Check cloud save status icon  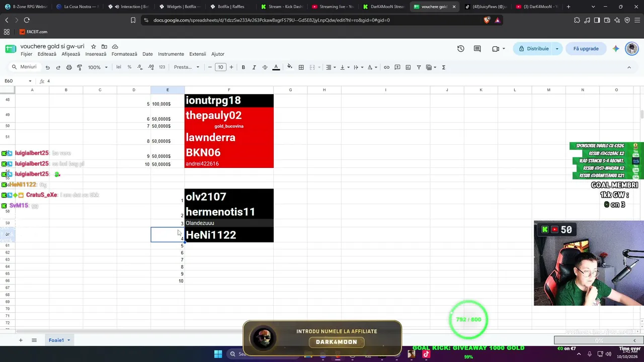[115, 47]
